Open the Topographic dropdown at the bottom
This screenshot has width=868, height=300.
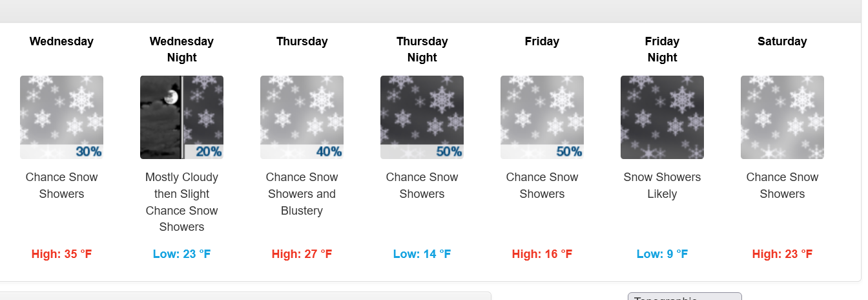point(685,297)
